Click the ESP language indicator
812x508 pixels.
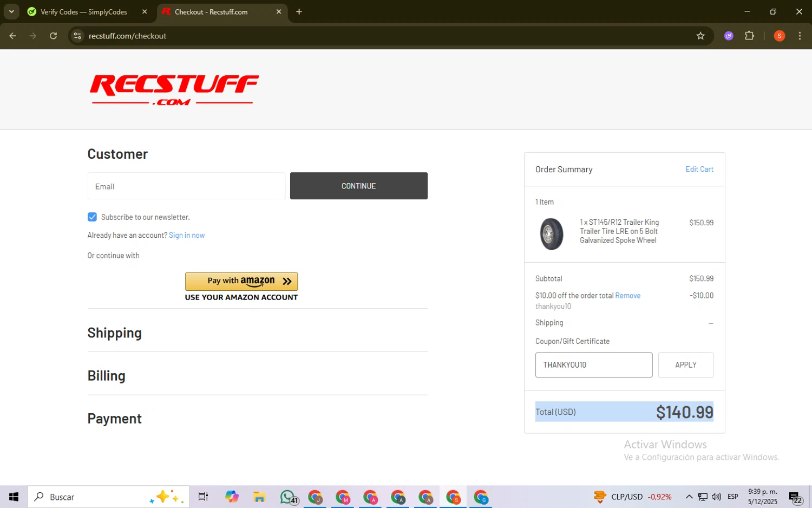pyautogui.click(x=733, y=497)
